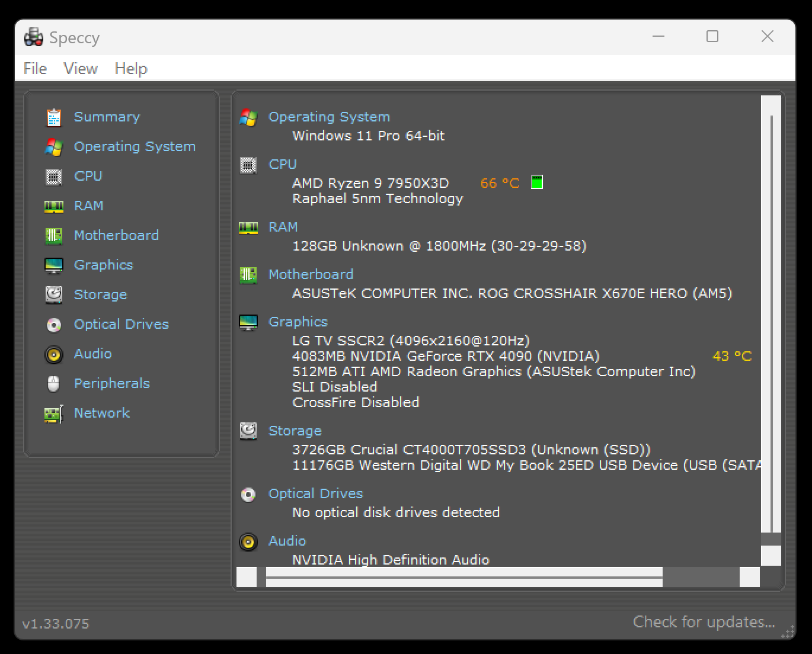
Task: Select the text Windows 11 Pro 64-bit
Action: (369, 136)
